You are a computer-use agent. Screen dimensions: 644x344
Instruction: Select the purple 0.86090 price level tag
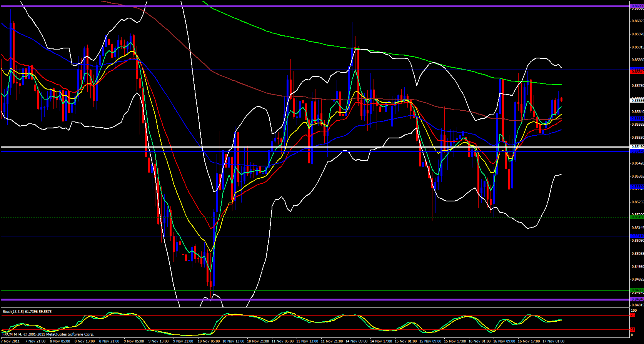(637, 6)
